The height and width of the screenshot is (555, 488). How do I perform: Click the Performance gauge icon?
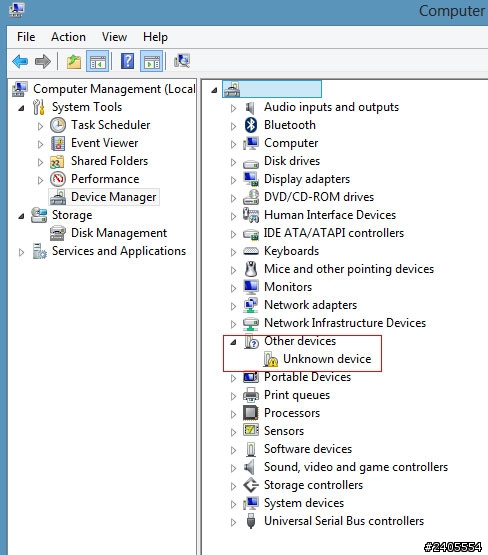58,179
